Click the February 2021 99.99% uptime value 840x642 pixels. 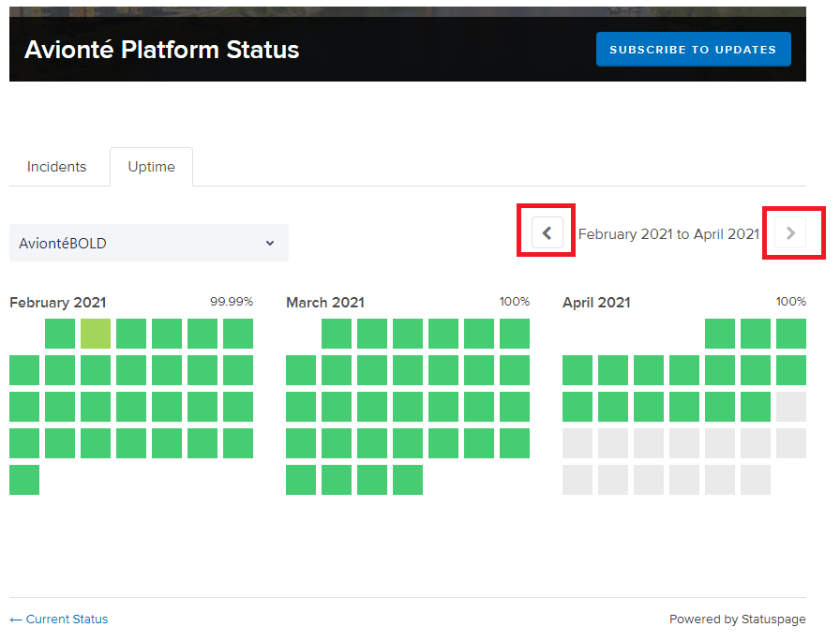coord(232,302)
